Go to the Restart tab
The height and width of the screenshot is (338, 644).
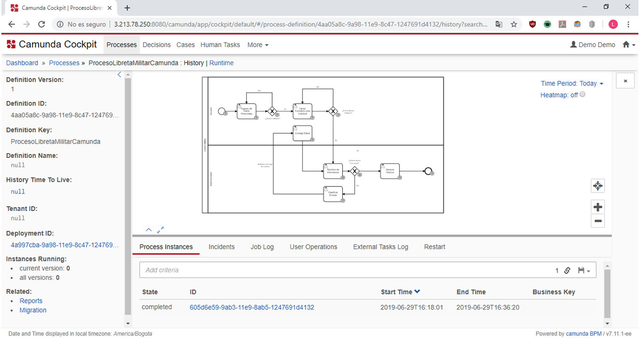(x=434, y=247)
